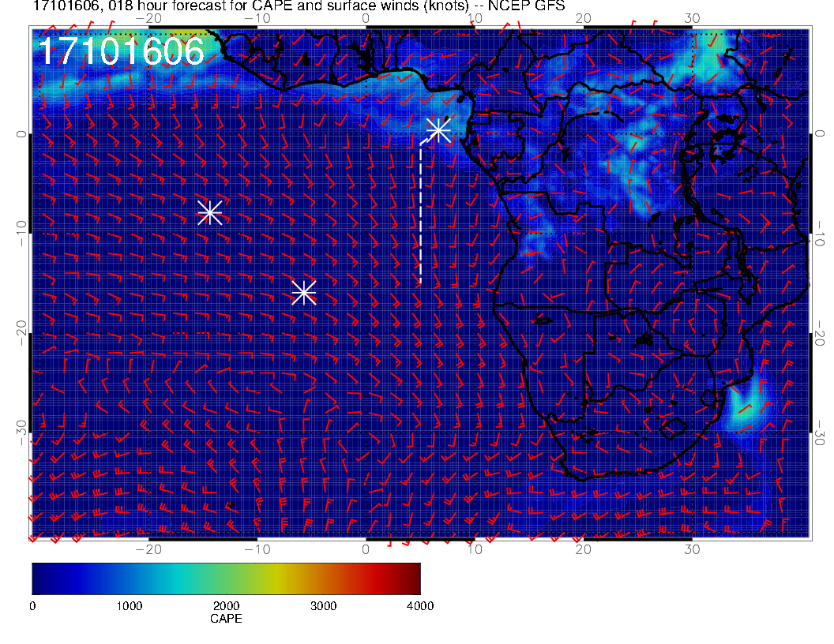Viewport: 834px width, 644px height.
Task: Click the -20 longitude label on the bottom axis
Action: pos(148,549)
